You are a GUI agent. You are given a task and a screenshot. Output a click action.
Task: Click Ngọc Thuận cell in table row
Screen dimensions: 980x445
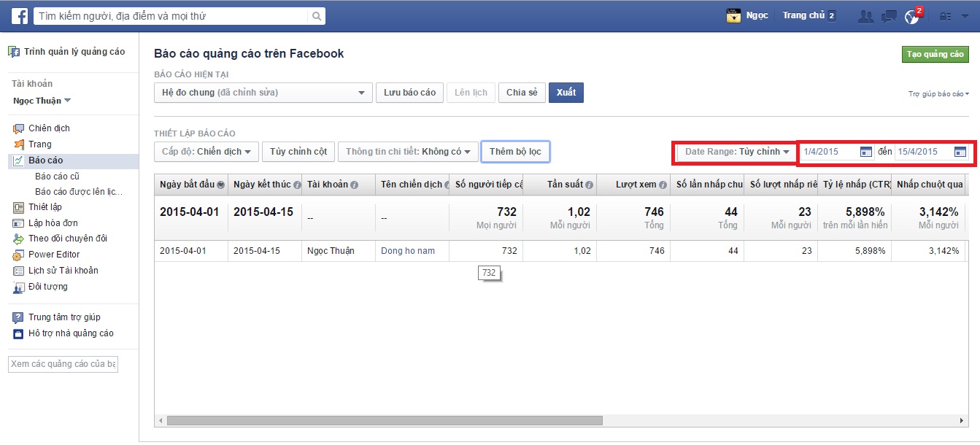pyautogui.click(x=338, y=251)
